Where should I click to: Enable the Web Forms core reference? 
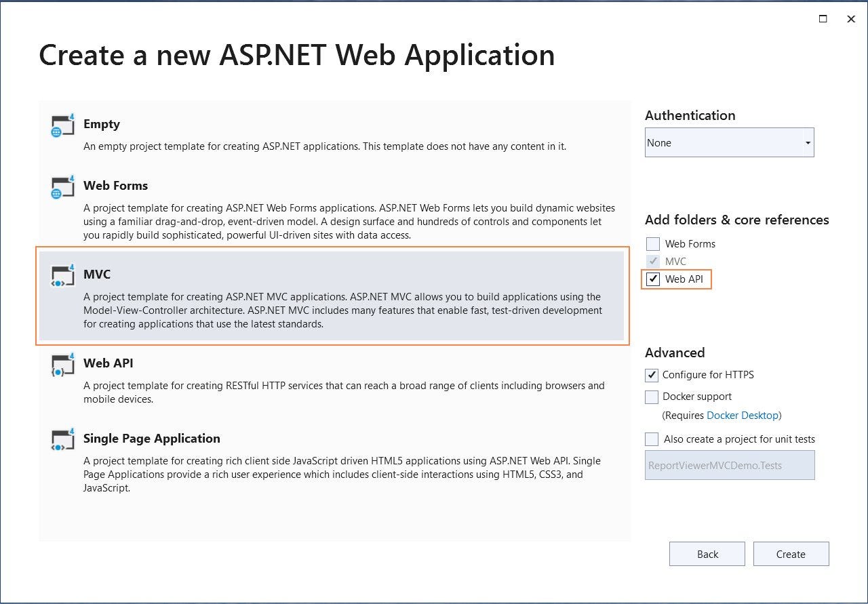(x=652, y=243)
